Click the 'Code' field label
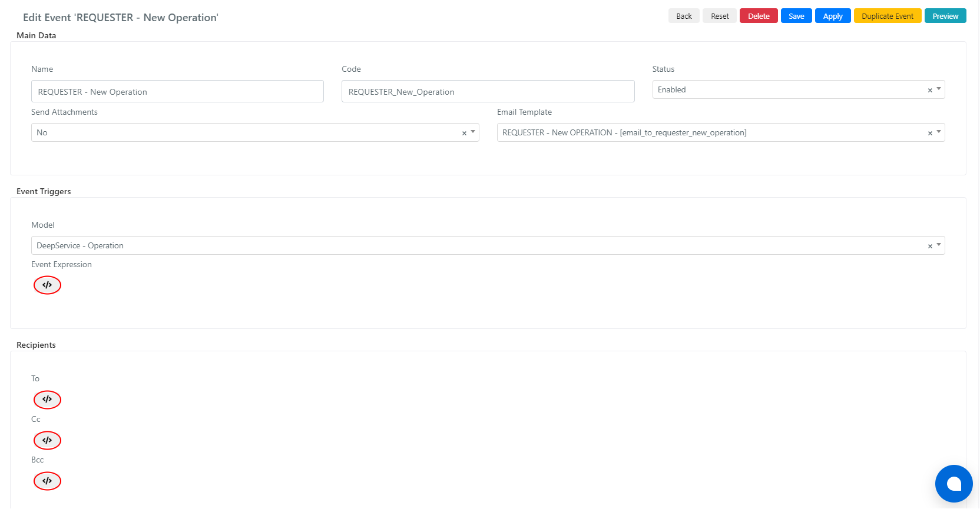The width and height of the screenshot is (980, 509). 351,69
